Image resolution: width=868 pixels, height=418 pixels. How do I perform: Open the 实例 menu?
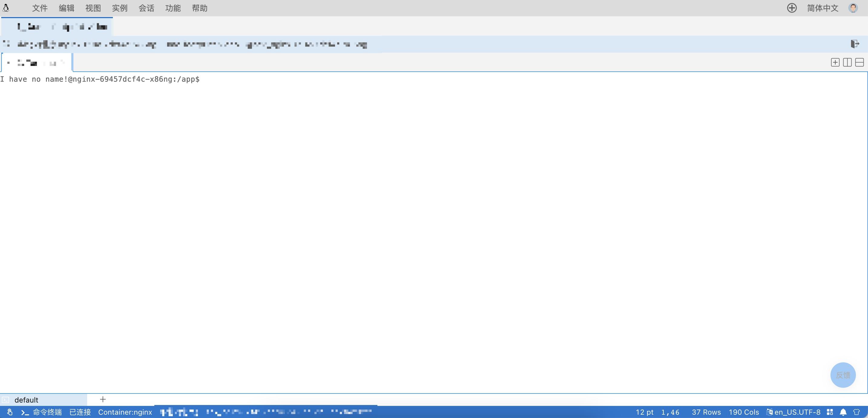tap(120, 8)
